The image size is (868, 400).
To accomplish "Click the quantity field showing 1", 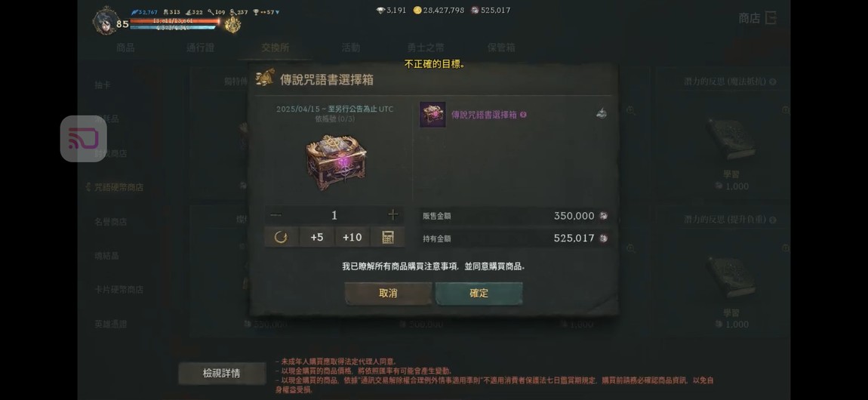I will pyautogui.click(x=334, y=214).
